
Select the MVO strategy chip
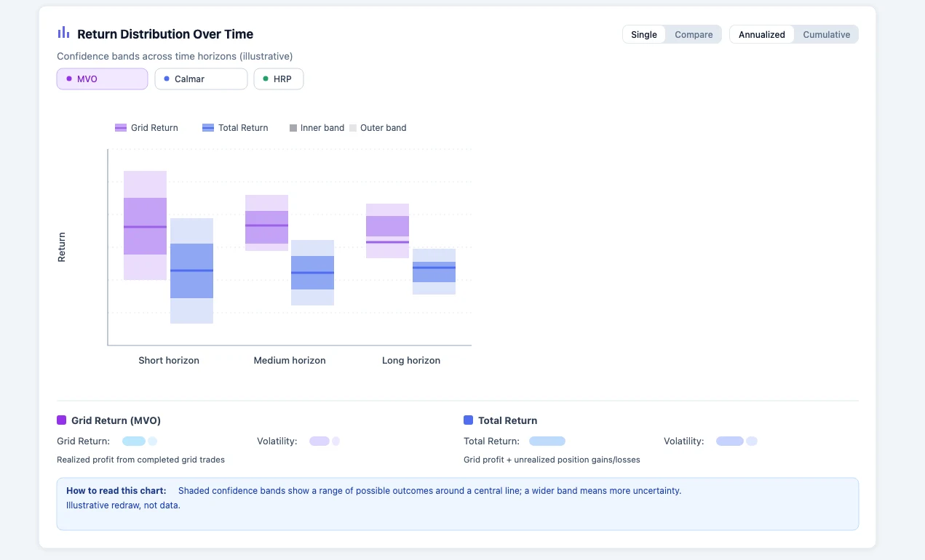click(x=102, y=79)
